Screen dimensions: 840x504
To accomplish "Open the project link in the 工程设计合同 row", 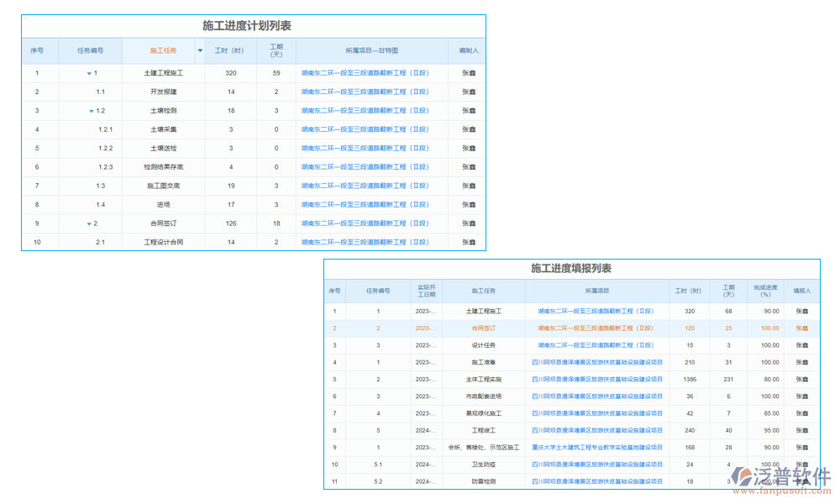I will pos(365,242).
